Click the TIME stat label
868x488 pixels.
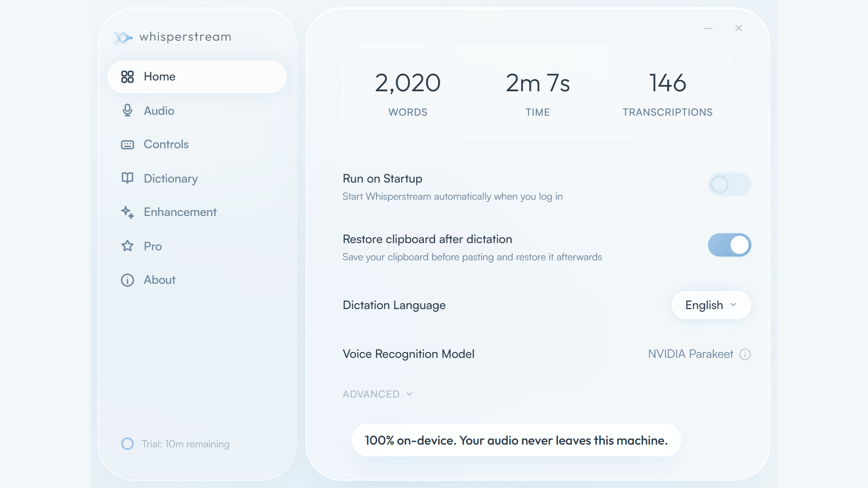pos(538,112)
